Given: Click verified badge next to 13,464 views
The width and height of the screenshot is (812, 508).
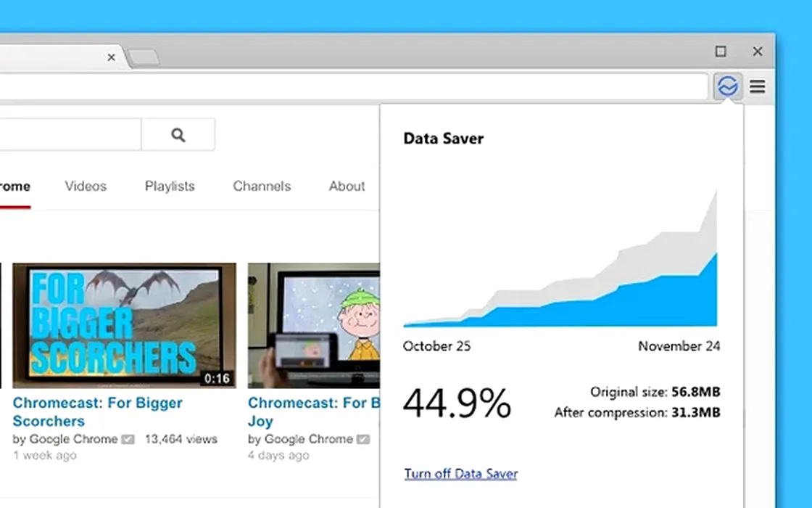Looking at the screenshot, I should [128, 439].
